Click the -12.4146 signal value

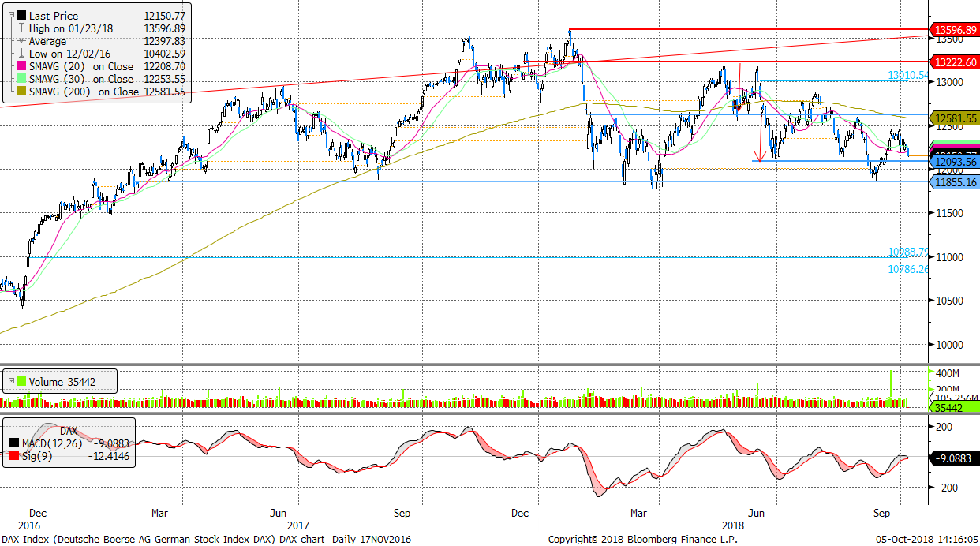click(107, 456)
